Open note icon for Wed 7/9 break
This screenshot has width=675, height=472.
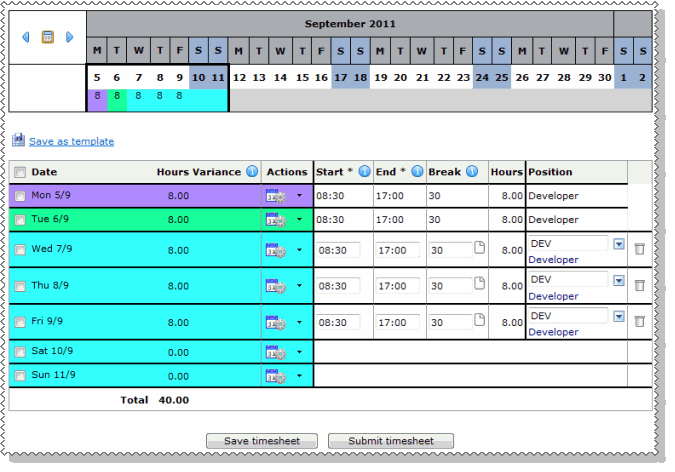[x=479, y=247]
